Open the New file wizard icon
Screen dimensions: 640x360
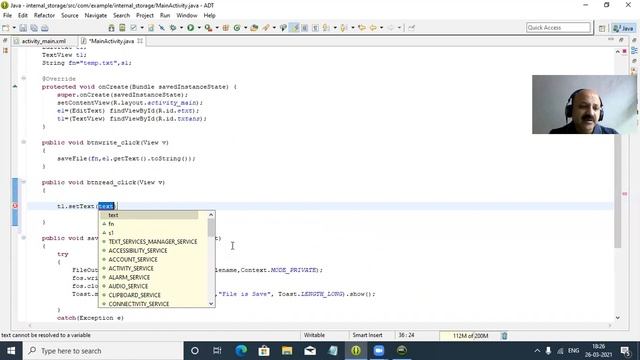coord(6,28)
